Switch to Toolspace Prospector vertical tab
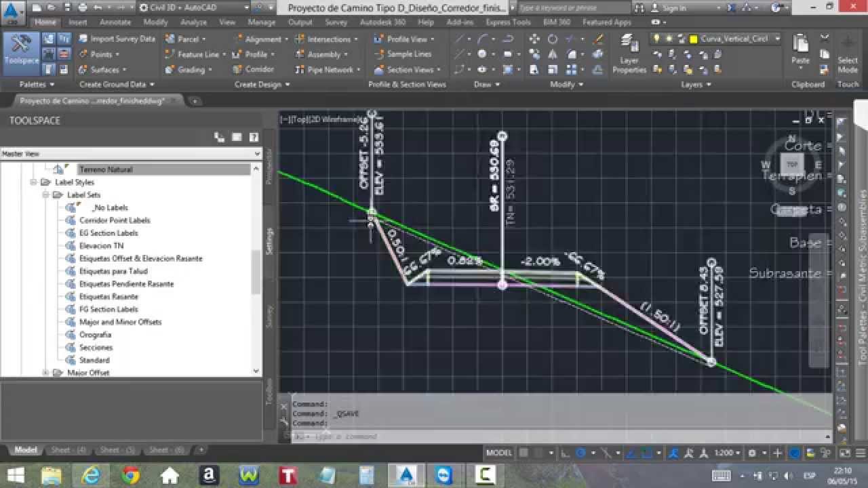Viewport: 868px width, 488px height. click(269, 166)
